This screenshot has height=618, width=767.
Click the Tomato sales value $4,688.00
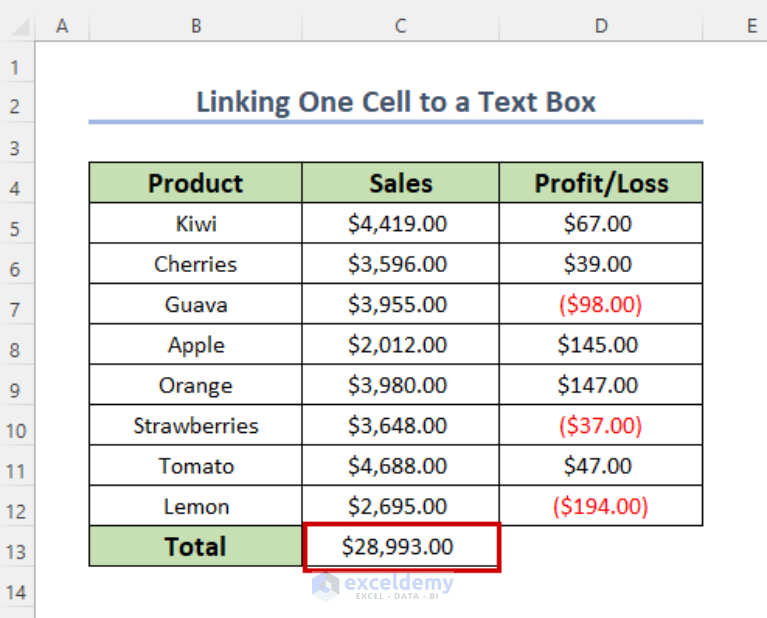click(x=401, y=465)
